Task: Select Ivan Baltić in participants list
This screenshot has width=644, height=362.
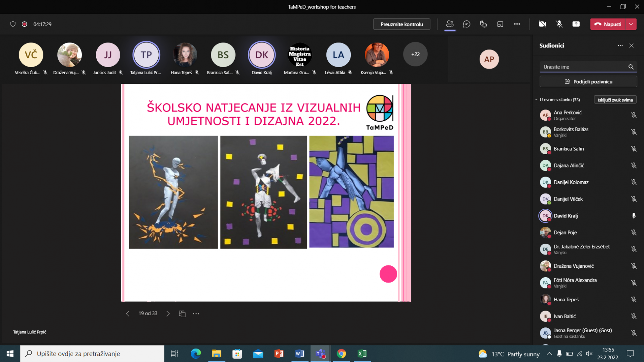Action: 588,316
